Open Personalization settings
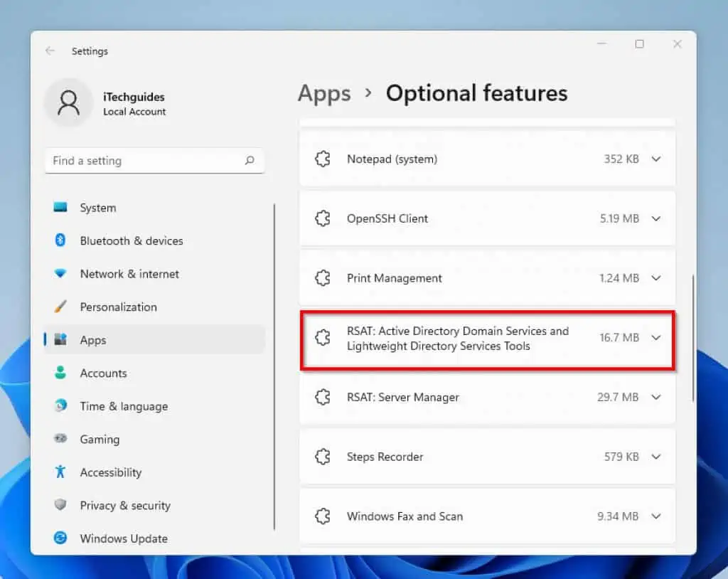The width and height of the screenshot is (728, 579). 65,307
